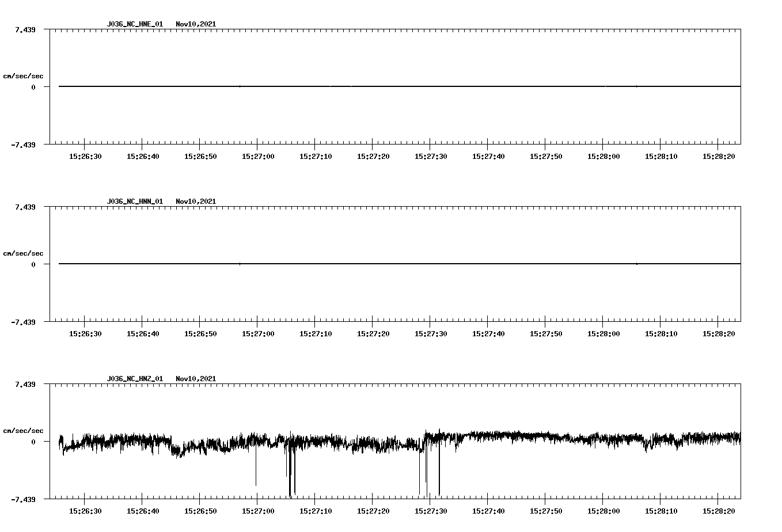Choose 15:26:50 time label under HNZ plot
Viewport: 782px width, 532px height.
(200, 511)
